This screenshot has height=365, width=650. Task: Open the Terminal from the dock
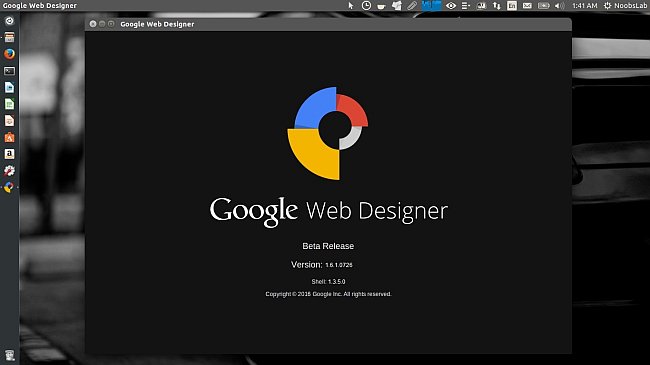click(9, 71)
